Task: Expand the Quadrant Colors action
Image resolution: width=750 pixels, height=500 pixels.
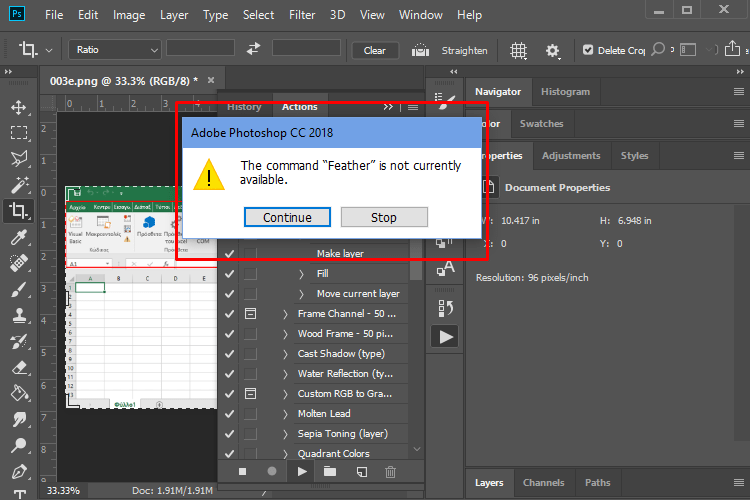Action: point(286,454)
